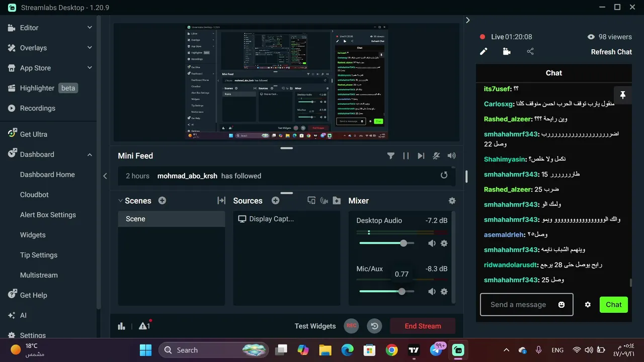Expand the Editor menu chevron
This screenshot has height=362, width=644.
point(90,28)
